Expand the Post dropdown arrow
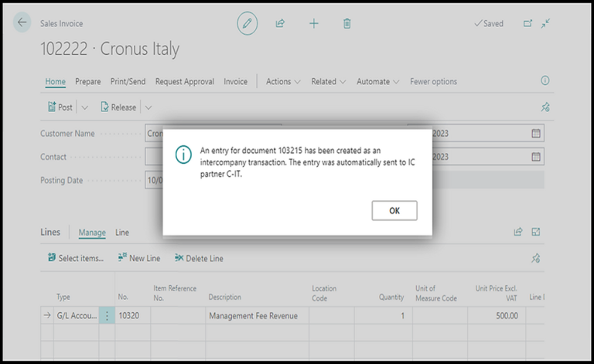Image resolution: width=594 pixels, height=364 pixels. pyautogui.click(x=84, y=107)
